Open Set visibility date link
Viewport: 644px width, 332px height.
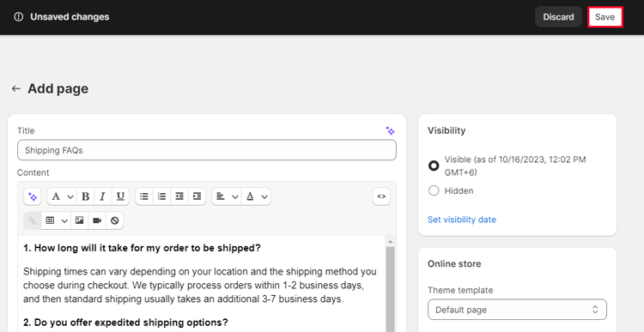462,220
